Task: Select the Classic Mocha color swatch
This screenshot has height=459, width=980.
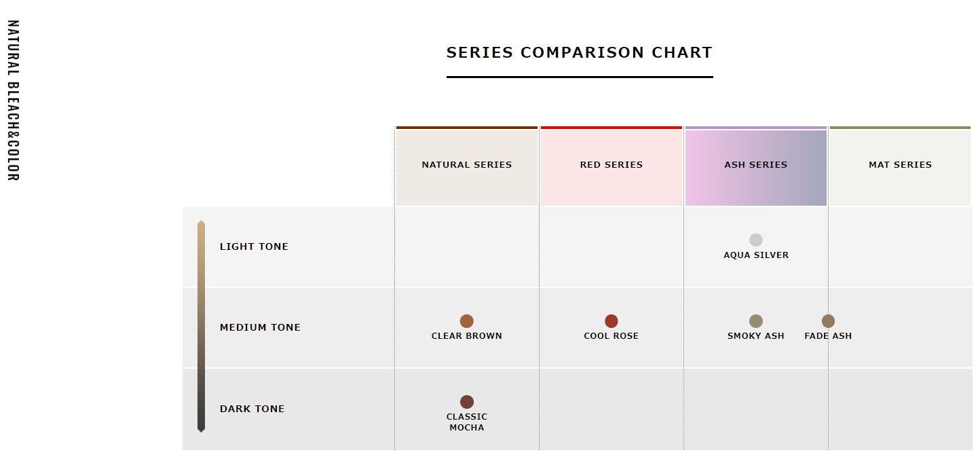Action: click(467, 402)
